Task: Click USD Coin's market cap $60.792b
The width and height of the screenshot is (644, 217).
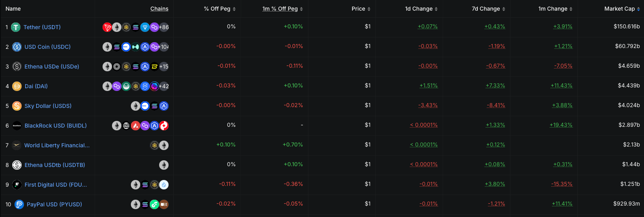Action: coord(627,46)
